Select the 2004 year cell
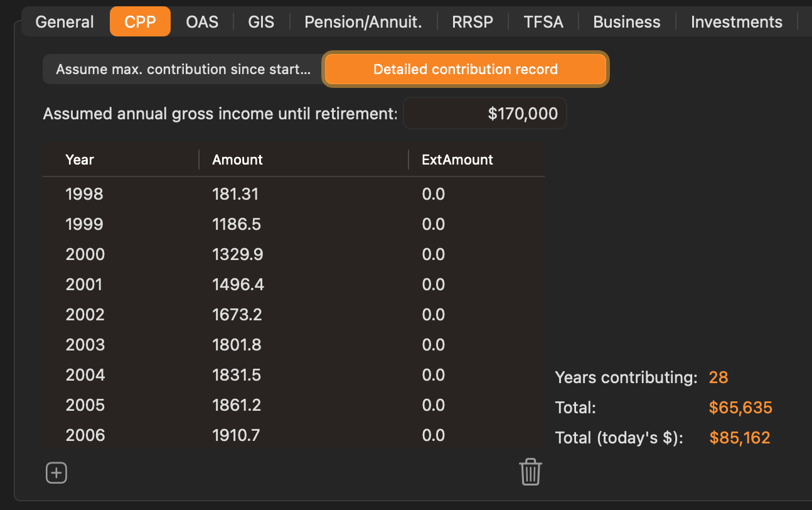Image resolution: width=812 pixels, height=510 pixels. pyautogui.click(x=85, y=375)
